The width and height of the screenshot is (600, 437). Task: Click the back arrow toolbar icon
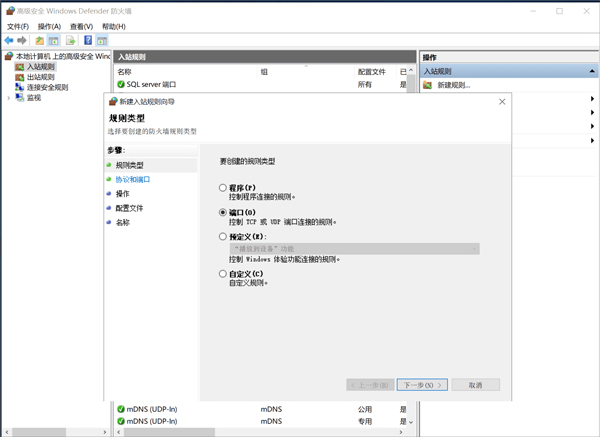[9, 40]
